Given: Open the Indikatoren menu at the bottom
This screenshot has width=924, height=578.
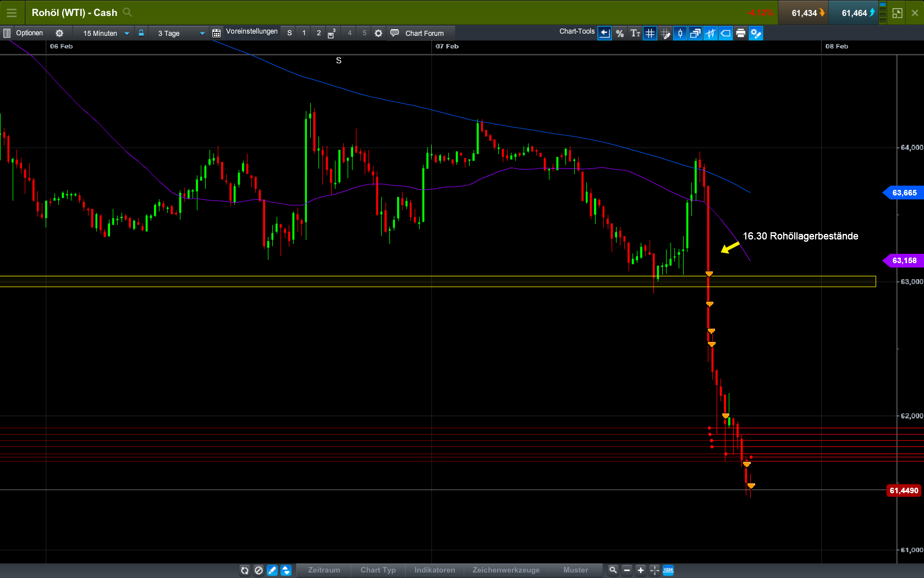Looking at the screenshot, I should coord(435,570).
